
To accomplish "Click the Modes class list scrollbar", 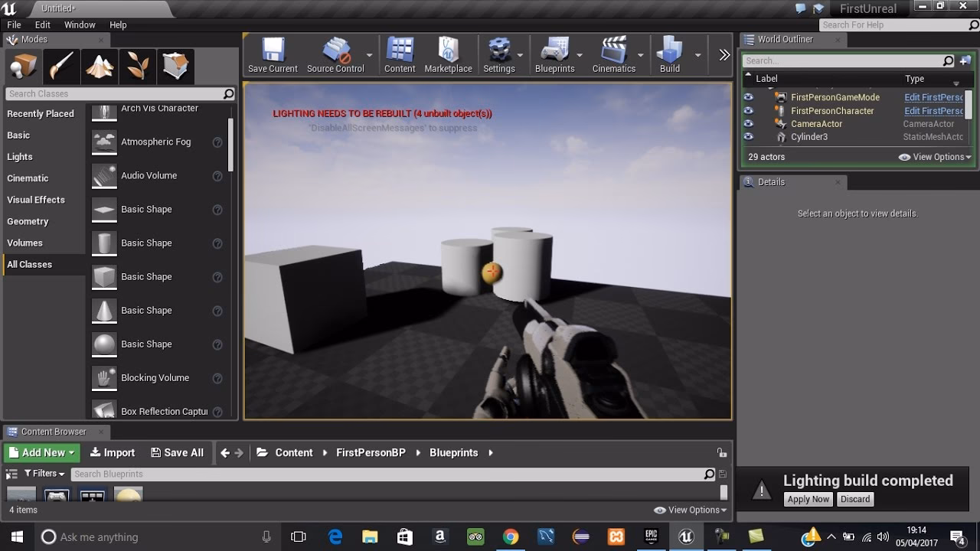I will point(230,145).
